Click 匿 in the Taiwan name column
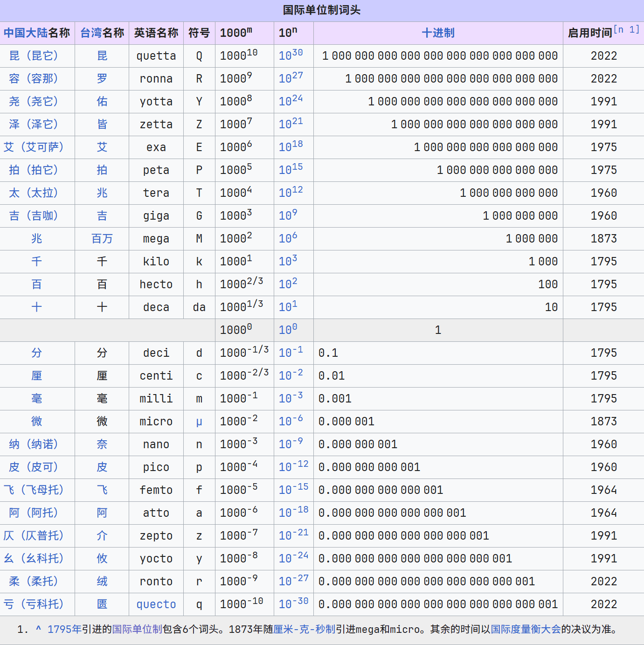Screen dimensions: 644x645 point(102,604)
